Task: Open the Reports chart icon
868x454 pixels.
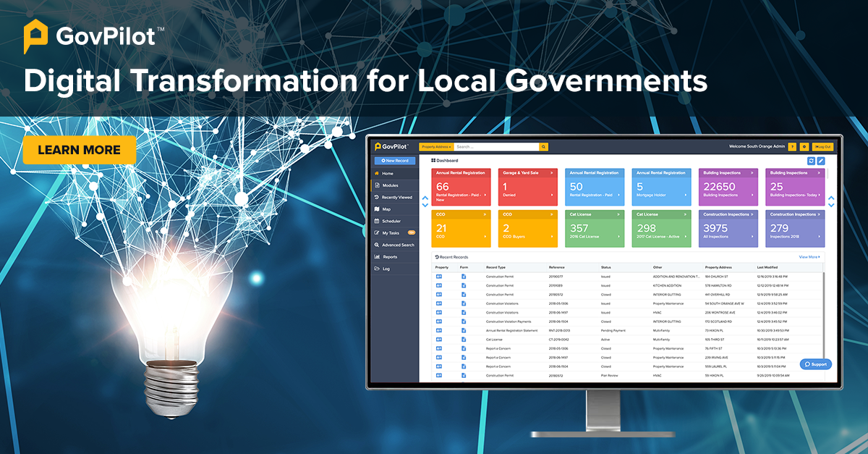Action: tap(377, 256)
